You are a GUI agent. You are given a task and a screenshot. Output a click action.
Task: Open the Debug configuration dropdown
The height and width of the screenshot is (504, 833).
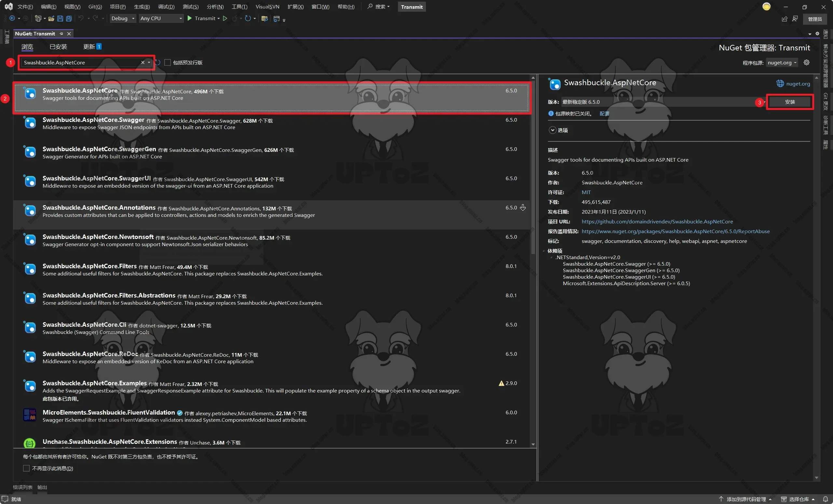pos(123,18)
